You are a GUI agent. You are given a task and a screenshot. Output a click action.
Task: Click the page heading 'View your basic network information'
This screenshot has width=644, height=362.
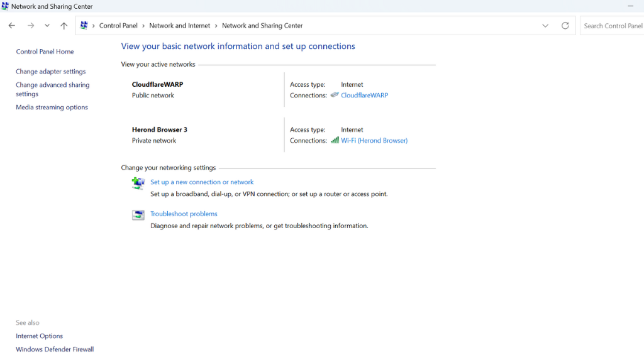pyautogui.click(x=238, y=46)
